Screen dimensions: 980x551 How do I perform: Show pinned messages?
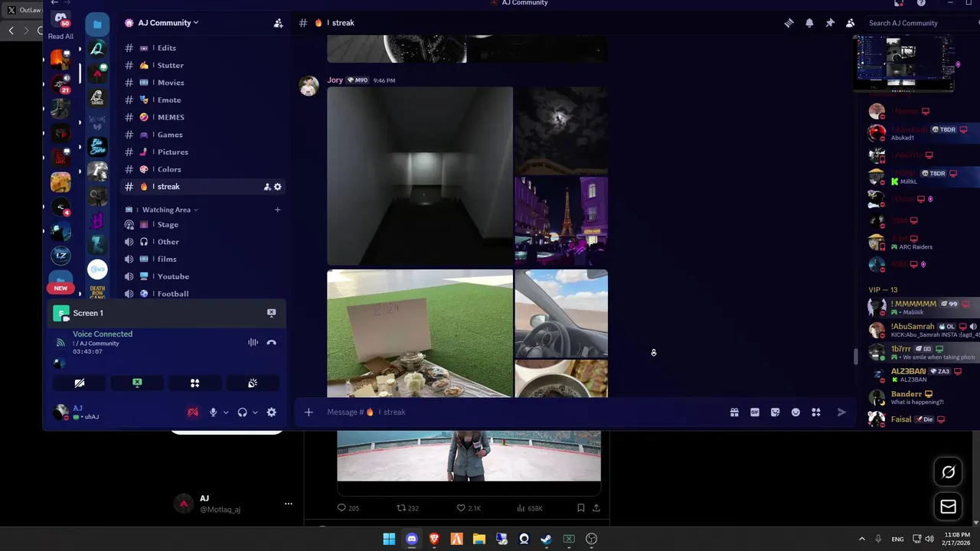tap(830, 23)
